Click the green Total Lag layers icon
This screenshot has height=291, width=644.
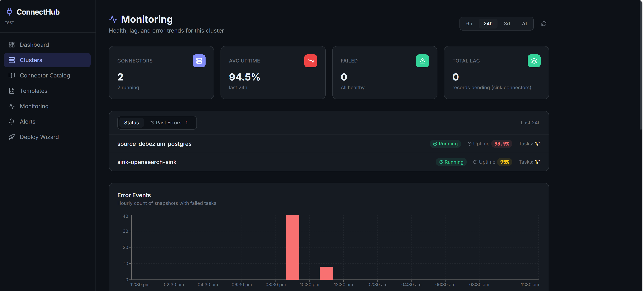click(534, 61)
